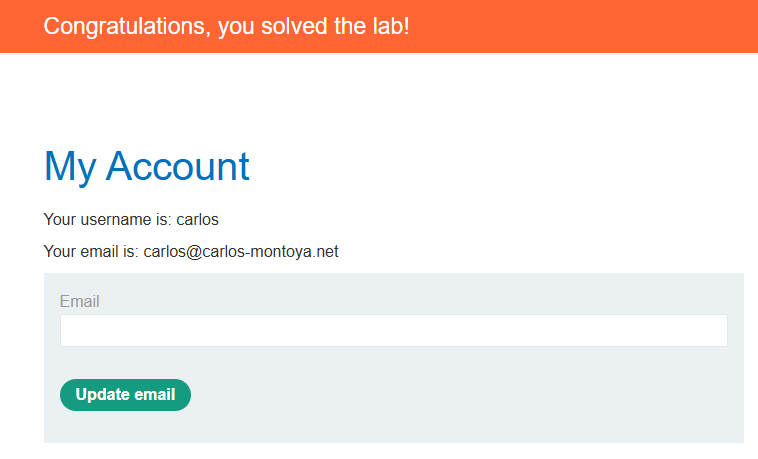Viewport: 758px width, 459px height.
Task: Click the word 'Update' on the green button
Action: click(x=104, y=395)
